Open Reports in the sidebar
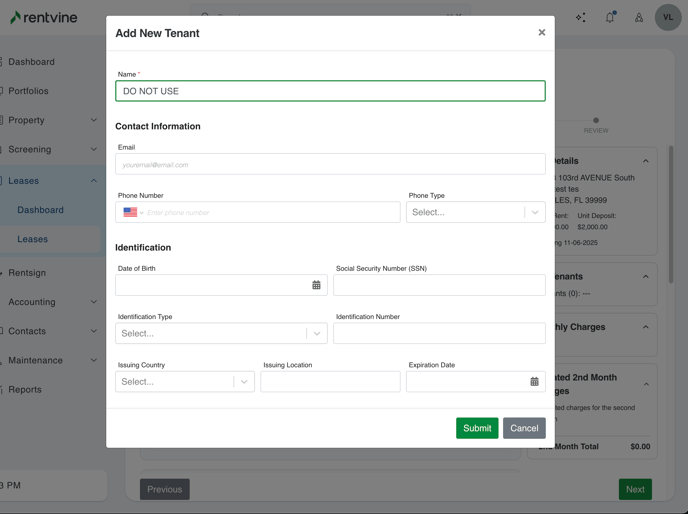 point(25,390)
